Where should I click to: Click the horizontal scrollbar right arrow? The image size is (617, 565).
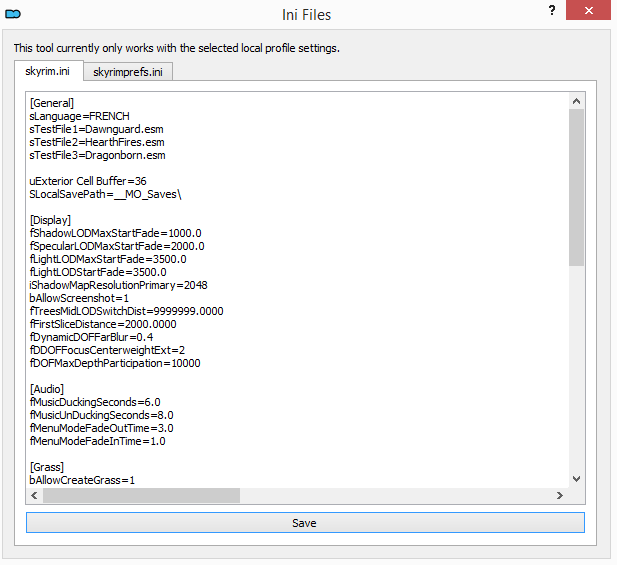(560, 495)
